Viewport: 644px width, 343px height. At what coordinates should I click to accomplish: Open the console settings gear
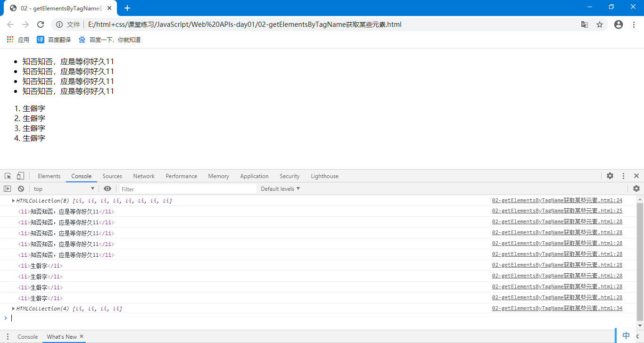click(636, 188)
